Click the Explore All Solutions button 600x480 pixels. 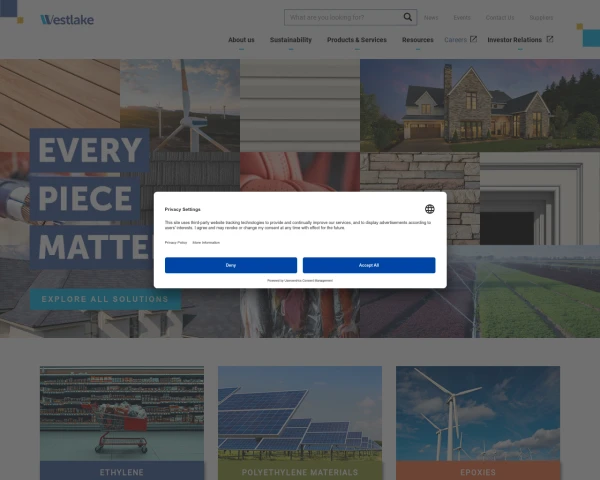point(105,299)
